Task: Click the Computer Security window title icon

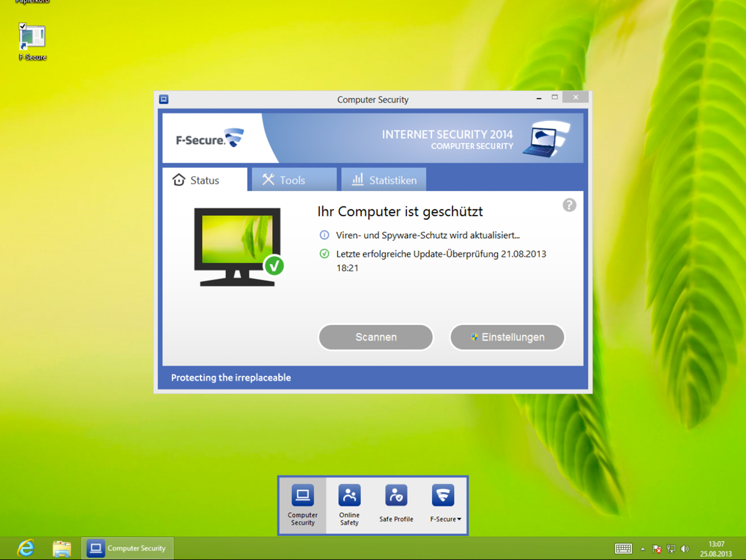Action: [164, 99]
